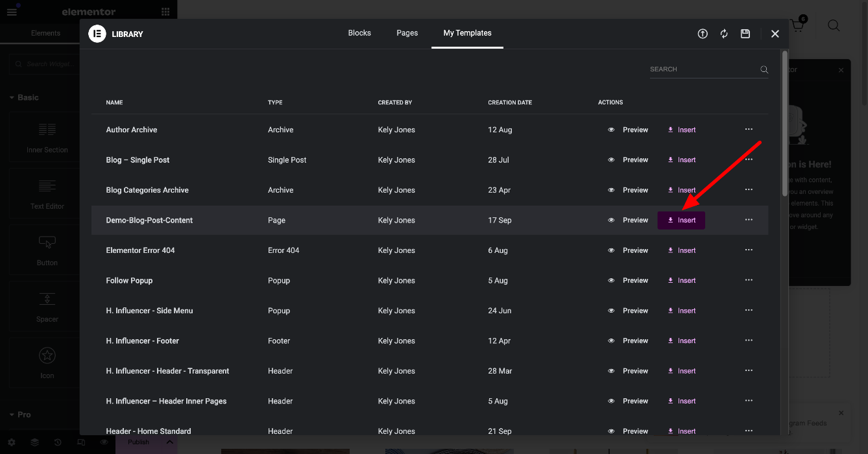Screen dimensions: 868x454
Task: Open more options for H. Influencer - Footer
Action: (x=749, y=340)
